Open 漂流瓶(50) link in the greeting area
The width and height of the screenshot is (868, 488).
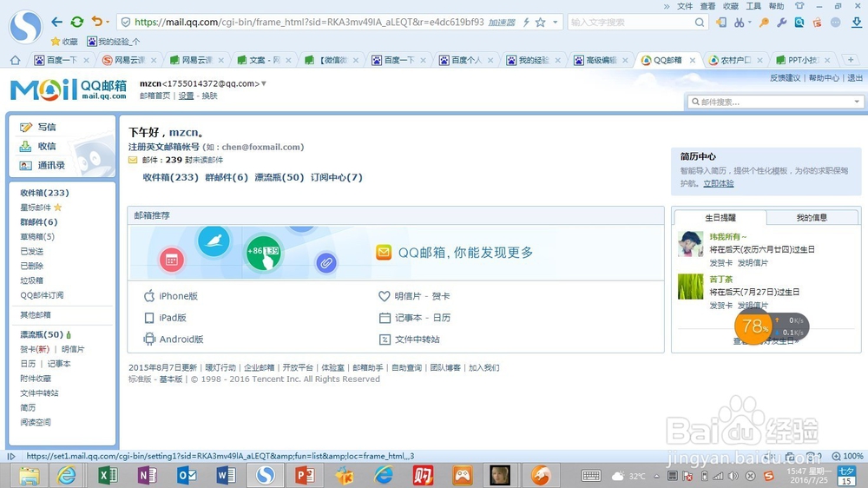279,177
